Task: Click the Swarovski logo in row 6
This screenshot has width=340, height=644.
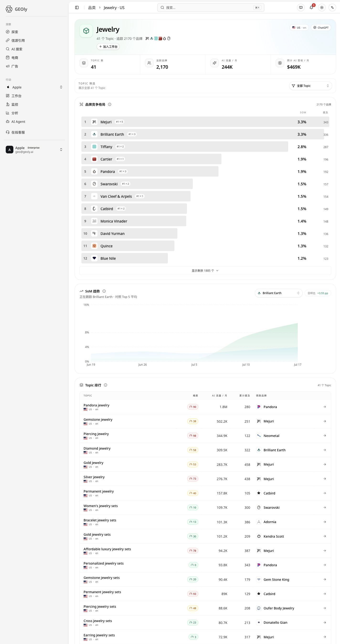Action: click(94, 184)
